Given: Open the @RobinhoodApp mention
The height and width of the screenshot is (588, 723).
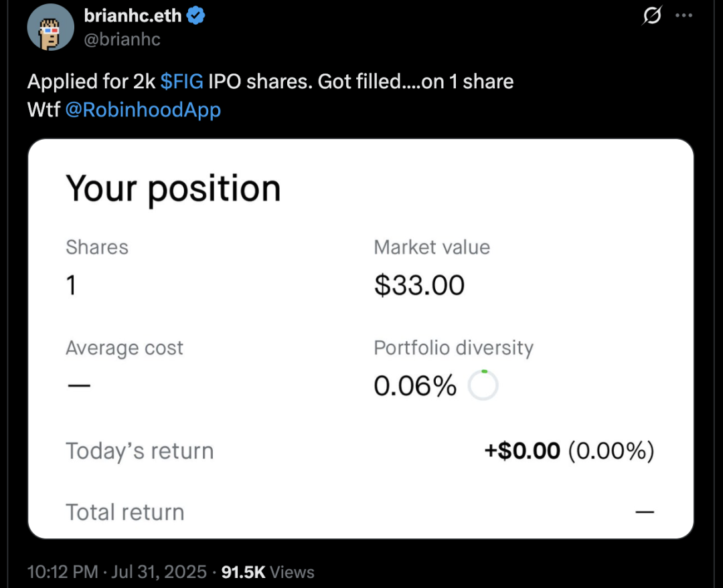Looking at the screenshot, I should (143, 109).
